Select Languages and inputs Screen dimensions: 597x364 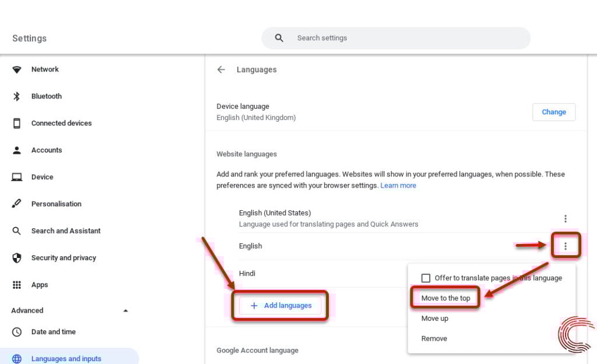click(x=66, y=359)
